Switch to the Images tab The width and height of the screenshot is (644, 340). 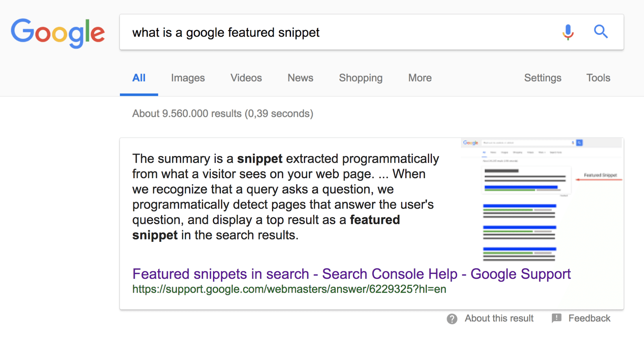coord(188,78)
